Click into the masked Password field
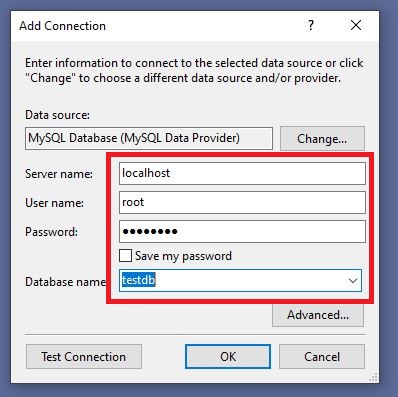Viewport: 398px width, 397px height. click(242, 231)
